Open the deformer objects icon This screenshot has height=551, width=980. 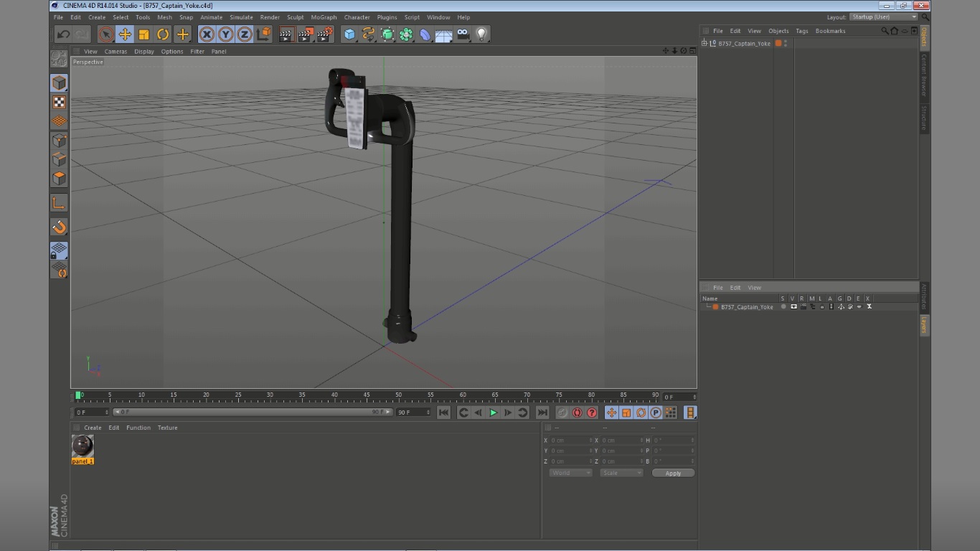coord(425,34)
